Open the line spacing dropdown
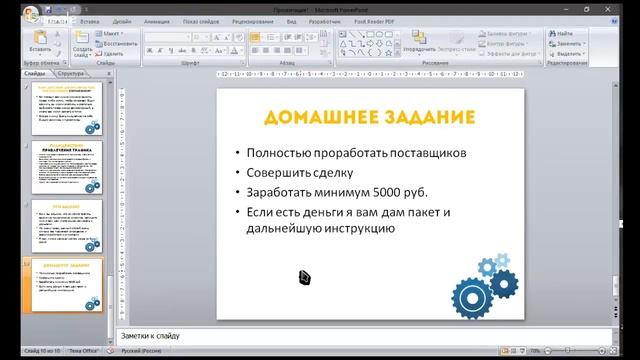640x360 pixels. click(311, 38)
